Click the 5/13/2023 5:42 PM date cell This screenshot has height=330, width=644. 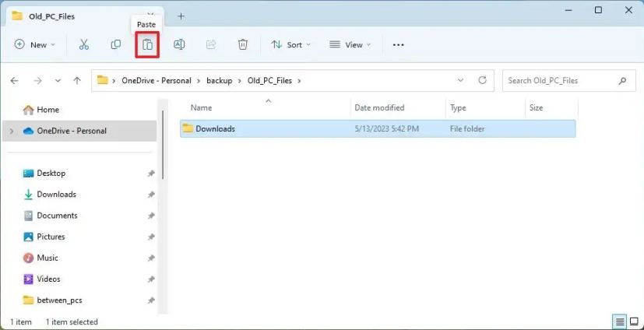tap(386, 129)
